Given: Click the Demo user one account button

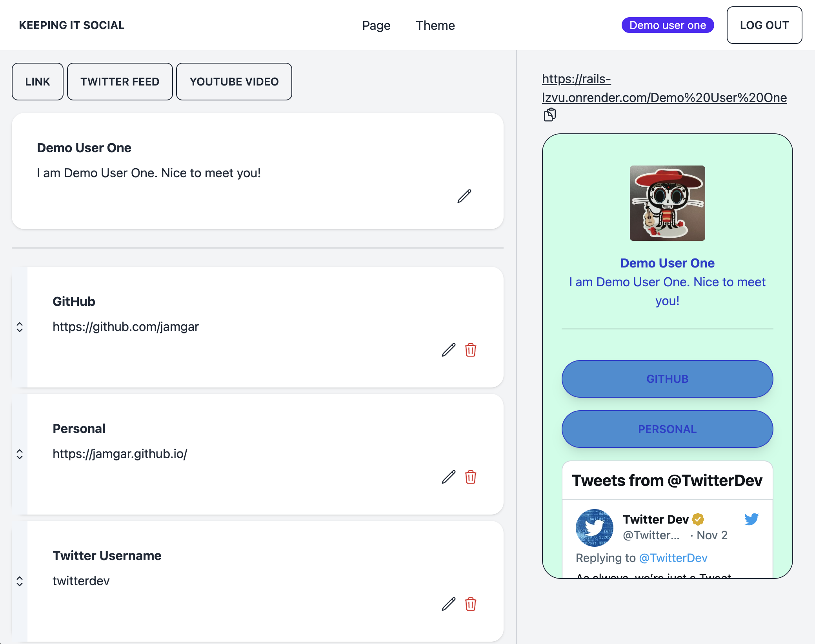Looking at the screenshot, I should [x=668, y=25].
